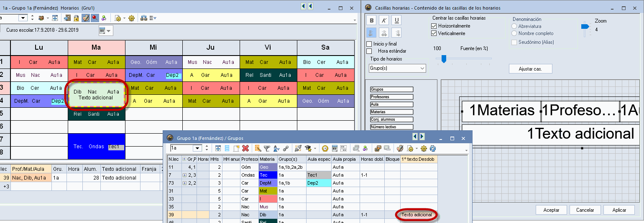Open the graduation cap dropdown arrow
Viewport: 644px width, 223px height.
pos(315,149)
